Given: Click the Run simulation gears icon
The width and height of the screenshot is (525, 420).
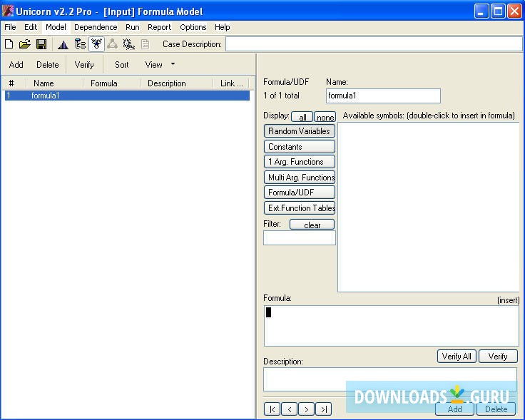Looking at the screenshot, I should tap(128, 44).
